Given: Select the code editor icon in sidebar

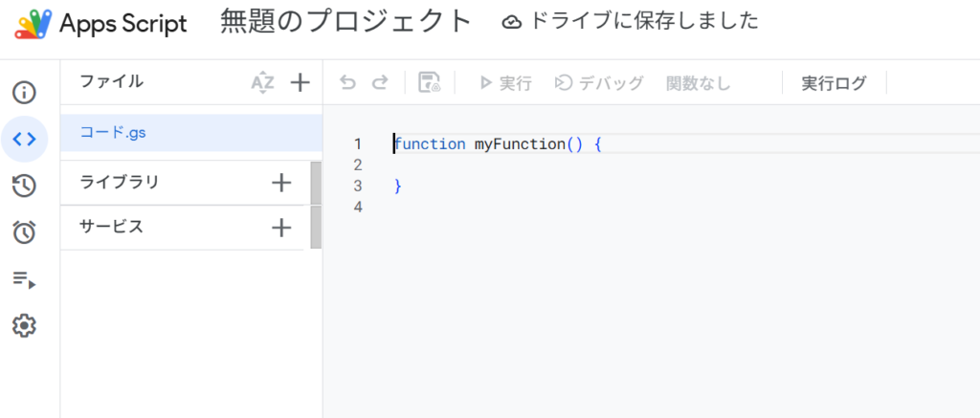Looking at the screenshot, I should (24, 139).
